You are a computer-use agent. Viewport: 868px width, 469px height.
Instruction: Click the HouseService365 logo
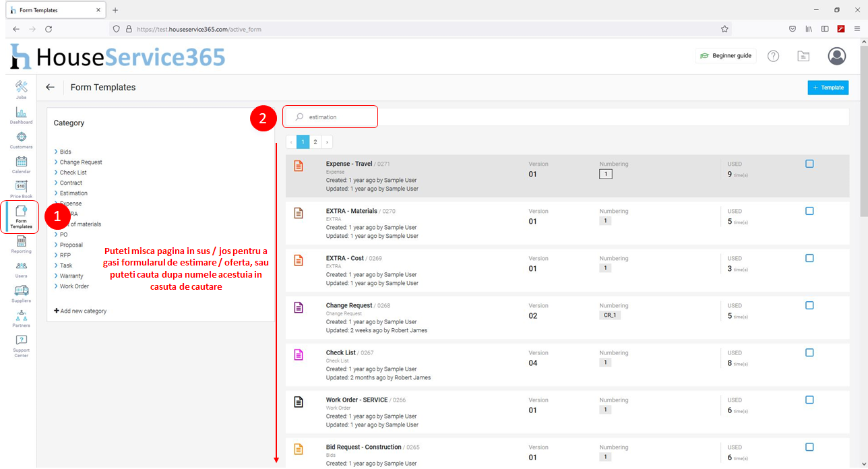point(117,57)
